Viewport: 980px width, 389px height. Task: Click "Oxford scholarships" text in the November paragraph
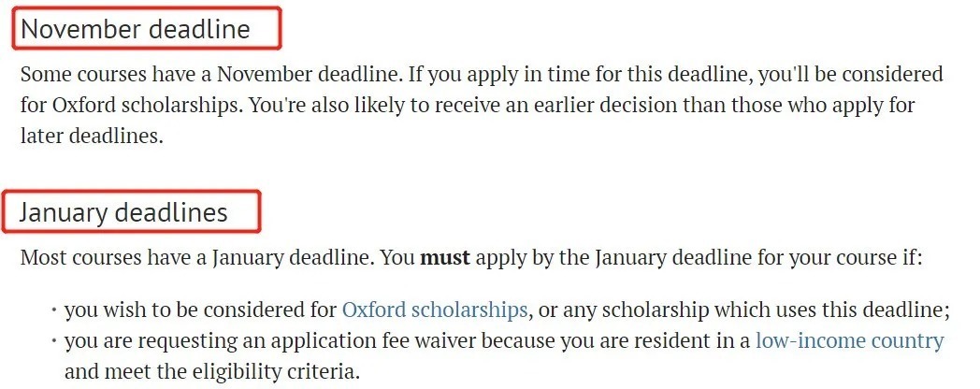[x=133, y=106]
